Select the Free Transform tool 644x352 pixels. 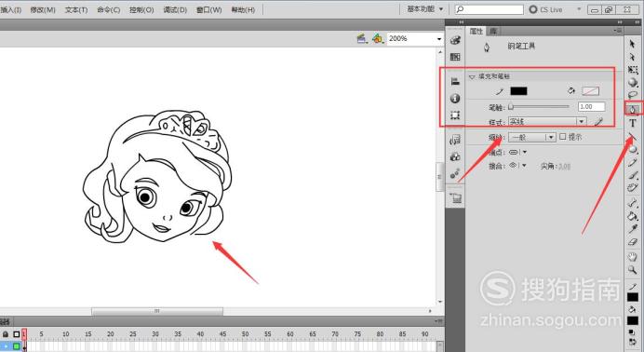pyautogui.click(x=633, y=70)
